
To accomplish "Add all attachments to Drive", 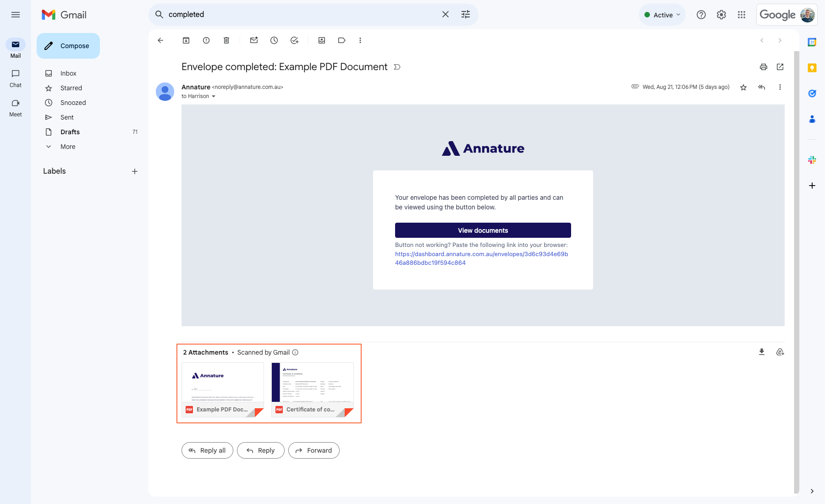I will click(780, 352).
